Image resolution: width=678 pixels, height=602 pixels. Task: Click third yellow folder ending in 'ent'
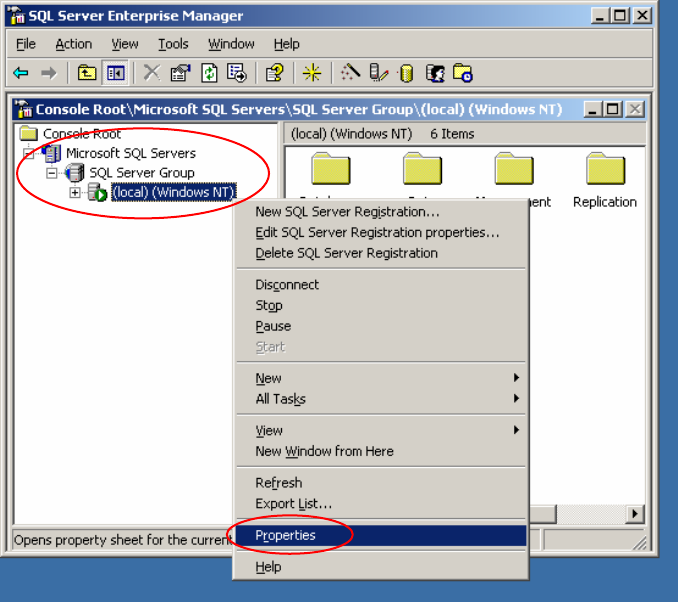click(x=514, y=169)
